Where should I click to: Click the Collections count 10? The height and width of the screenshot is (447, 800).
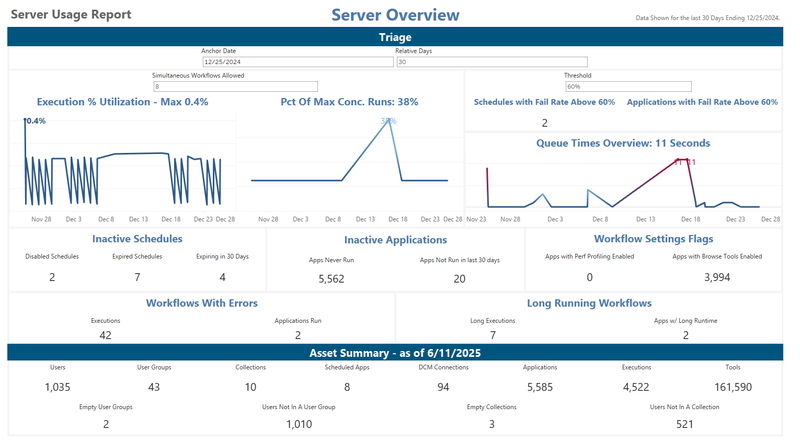tap(251, 387)
